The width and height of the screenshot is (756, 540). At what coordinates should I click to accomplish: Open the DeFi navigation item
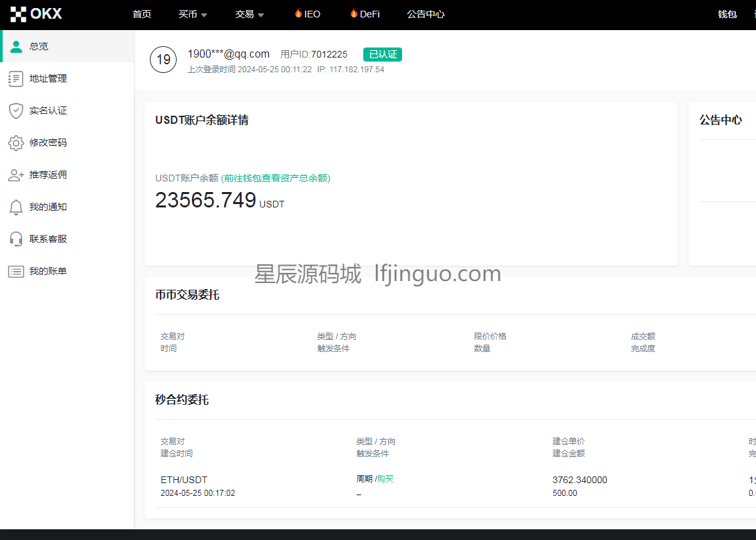pos(365,14)
